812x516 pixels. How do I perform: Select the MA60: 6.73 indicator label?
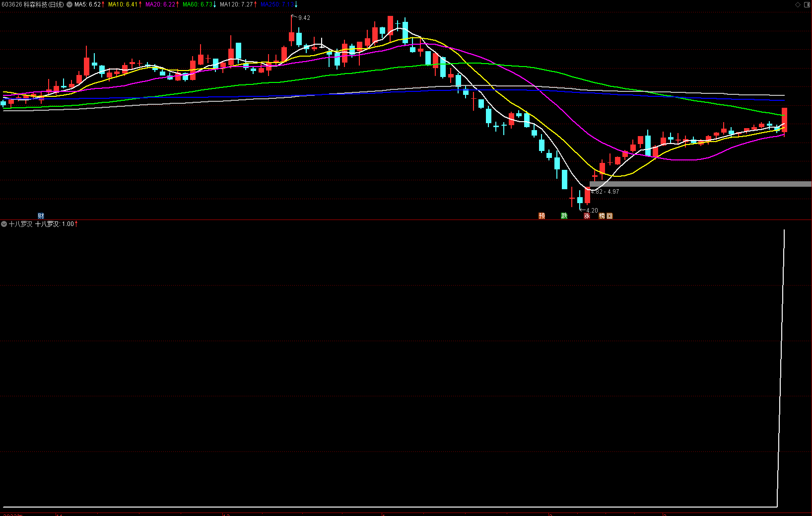[200, 4]
